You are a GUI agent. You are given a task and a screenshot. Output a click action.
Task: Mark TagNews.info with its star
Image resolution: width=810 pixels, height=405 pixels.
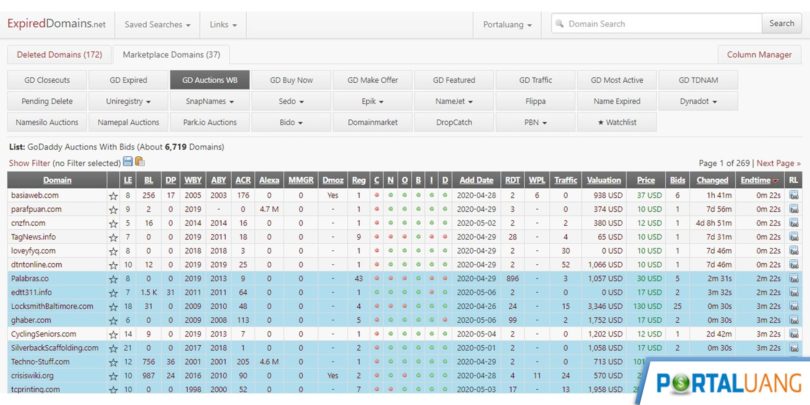tap(113, 236)
